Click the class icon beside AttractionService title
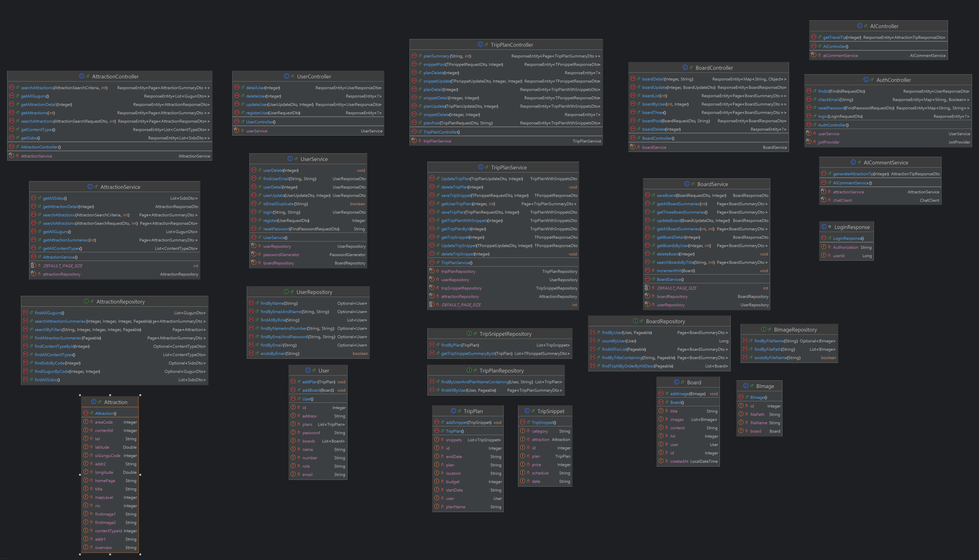 pos(90,187)
